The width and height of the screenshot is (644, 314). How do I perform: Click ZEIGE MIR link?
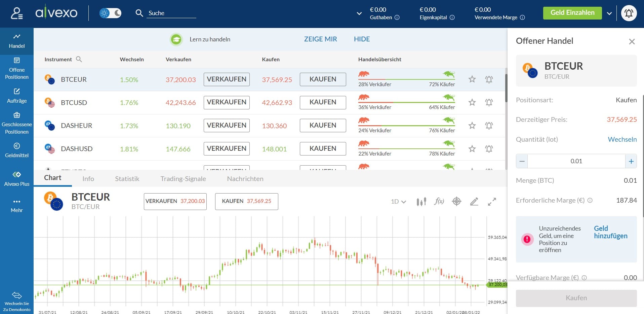pyautogui.click(x=320, y=39)
